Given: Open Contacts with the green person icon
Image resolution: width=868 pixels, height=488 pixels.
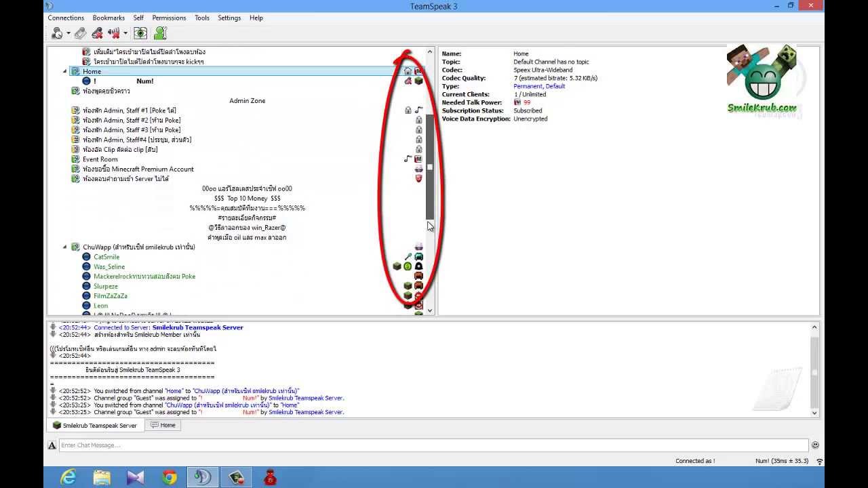Looking at the screenshot, I should click(x=160, y=33).
